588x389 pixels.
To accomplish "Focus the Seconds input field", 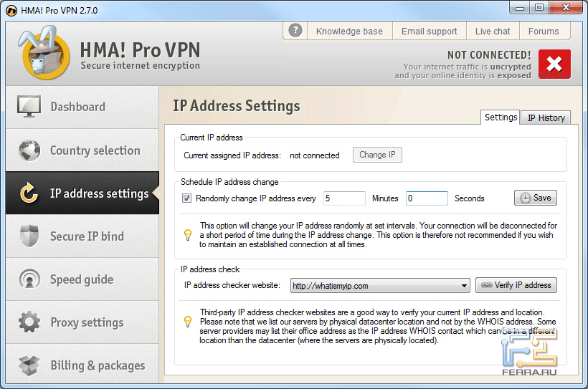I will (427, 198).
